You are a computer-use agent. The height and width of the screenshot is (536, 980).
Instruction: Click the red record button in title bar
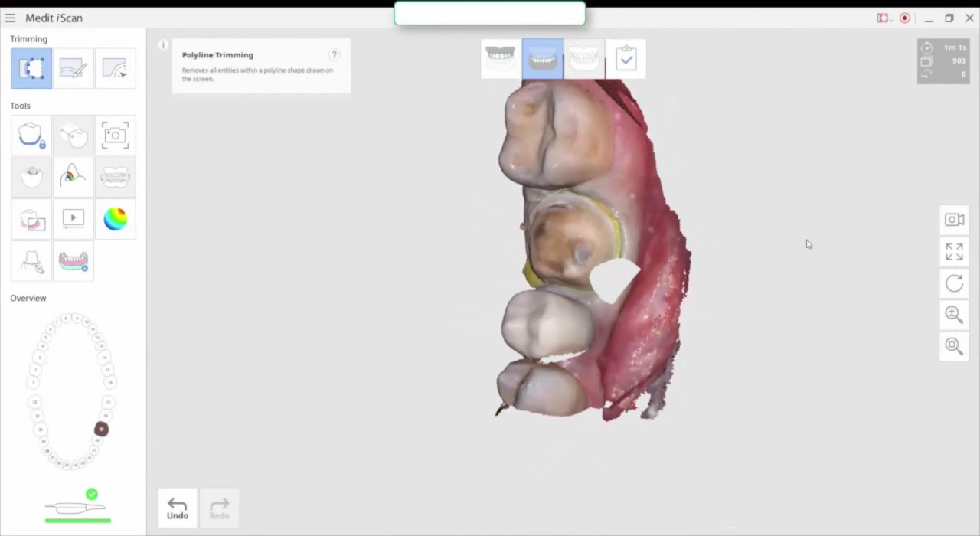905,18
